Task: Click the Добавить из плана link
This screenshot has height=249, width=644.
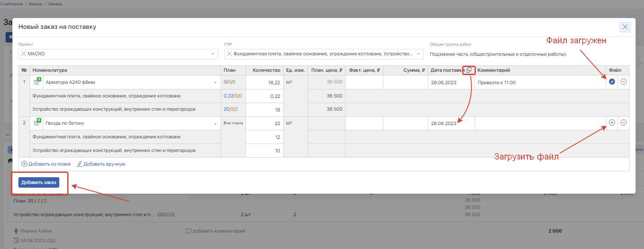Action: click(x=46, y=164)
